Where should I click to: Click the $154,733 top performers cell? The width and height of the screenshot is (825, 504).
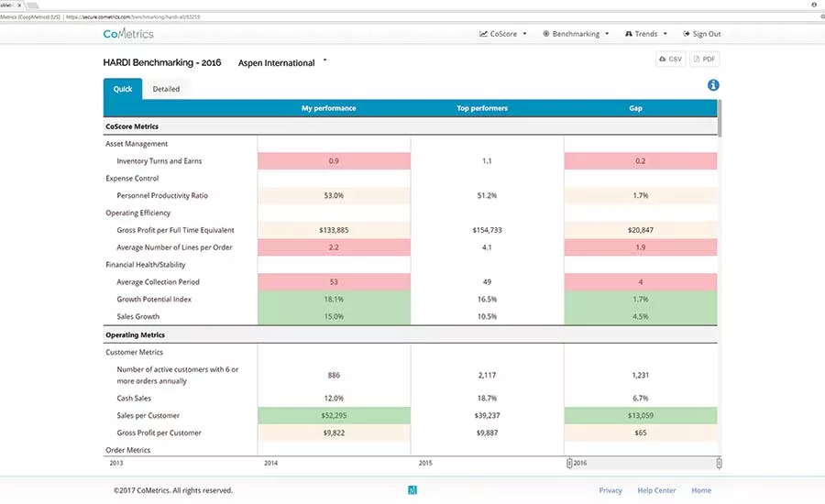488,230
